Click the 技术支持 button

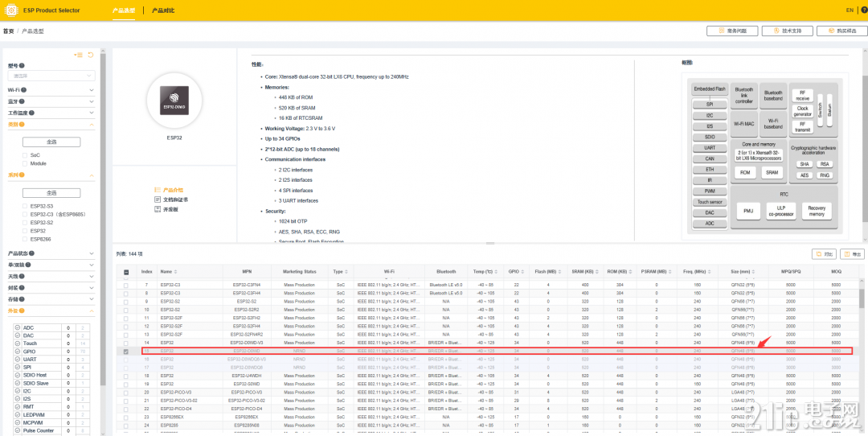pyautogui.click(x=787, y=31)
